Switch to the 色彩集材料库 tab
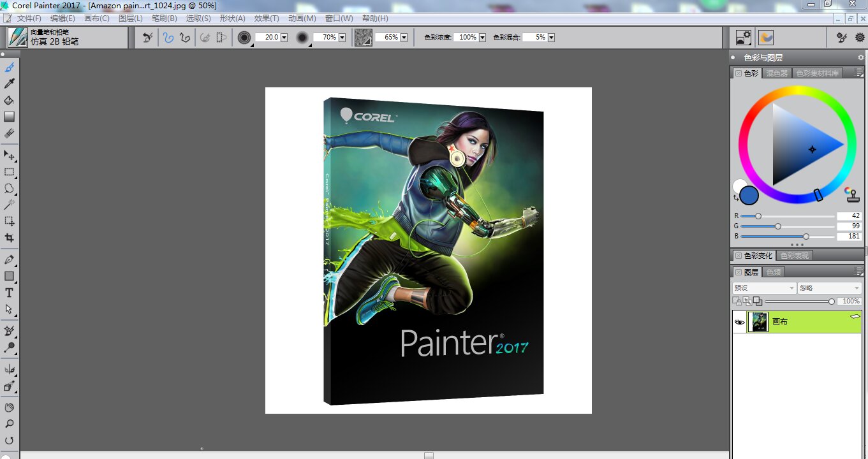 (x=818, y=73)
